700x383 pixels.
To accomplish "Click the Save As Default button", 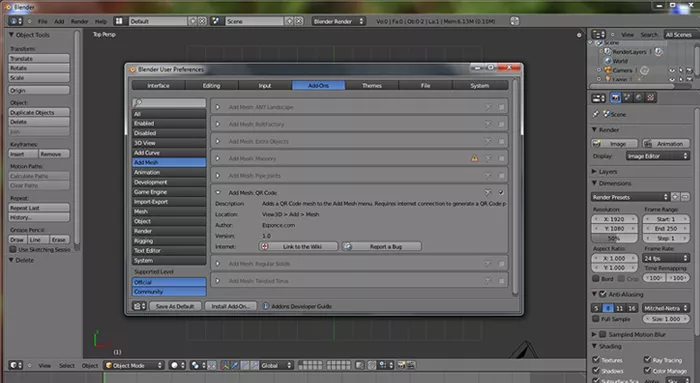I will 175,306.
